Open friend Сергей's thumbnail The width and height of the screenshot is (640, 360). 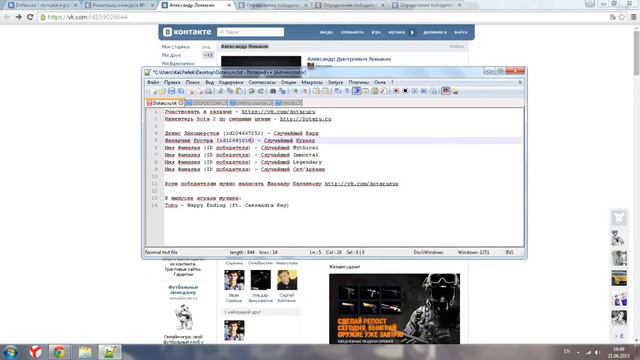point(287,280)
